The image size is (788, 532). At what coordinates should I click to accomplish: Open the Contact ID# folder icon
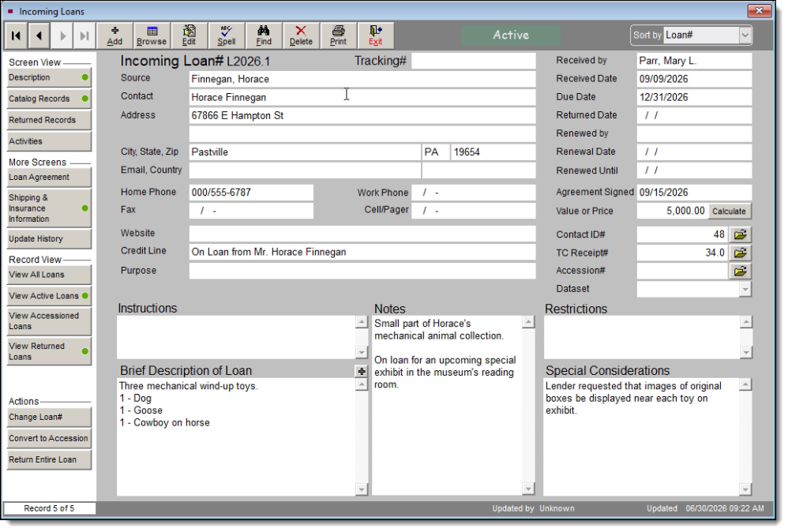(741, 234)
